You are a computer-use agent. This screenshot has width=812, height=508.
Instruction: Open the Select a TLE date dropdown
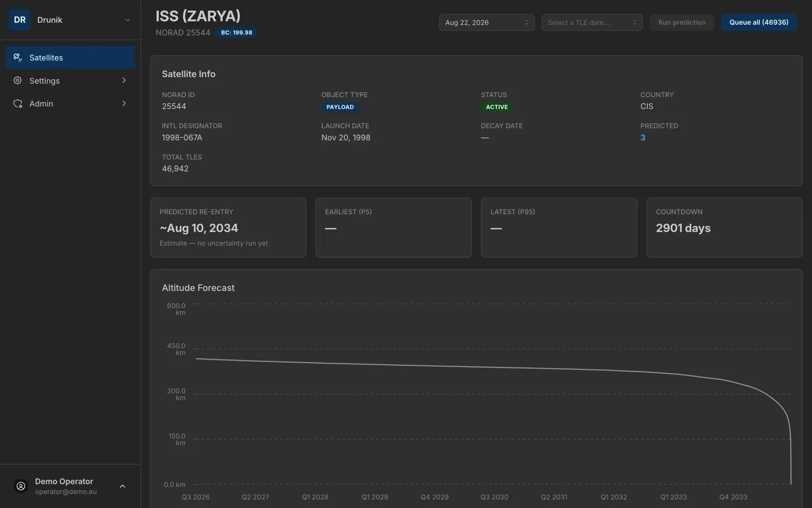(x=592, y=23)
